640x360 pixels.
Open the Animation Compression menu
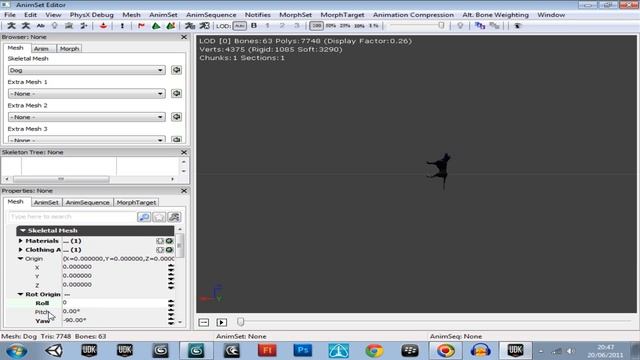pos(413,15)
